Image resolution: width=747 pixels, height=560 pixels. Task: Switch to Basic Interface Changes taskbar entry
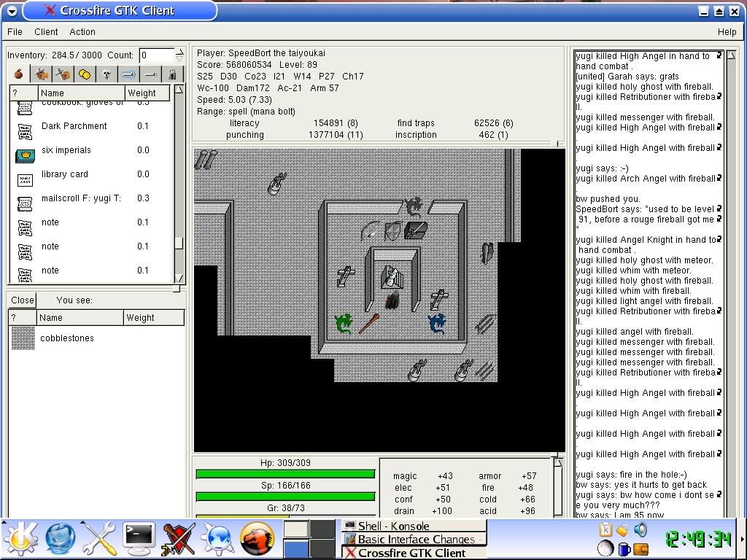point(414,539)
